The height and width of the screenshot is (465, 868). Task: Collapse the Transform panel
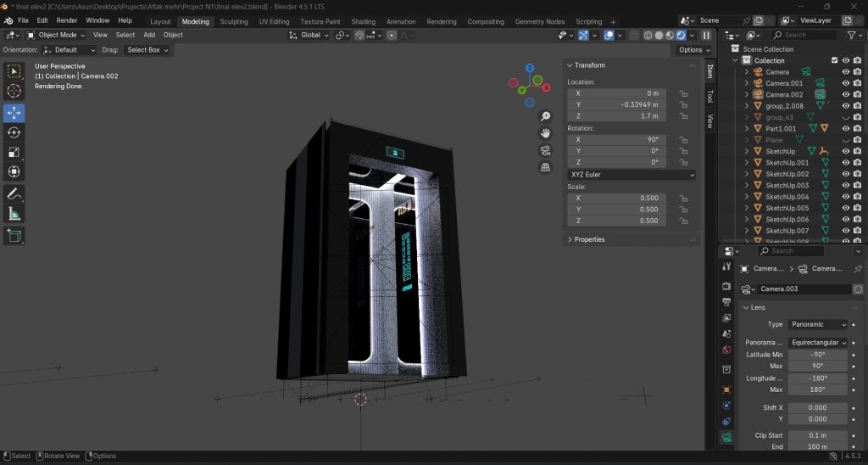tap(570, 65)
